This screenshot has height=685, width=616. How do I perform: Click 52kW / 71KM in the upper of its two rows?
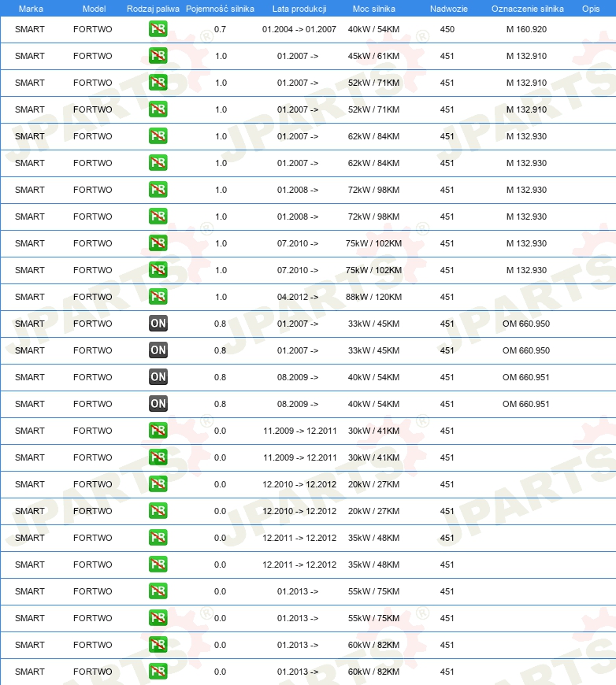(x=373, y=83)
